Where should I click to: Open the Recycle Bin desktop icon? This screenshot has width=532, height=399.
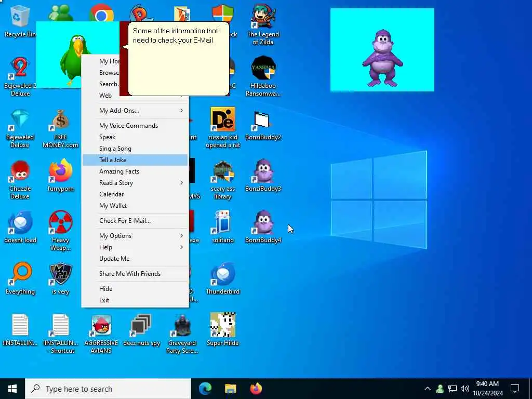(20, 20)
